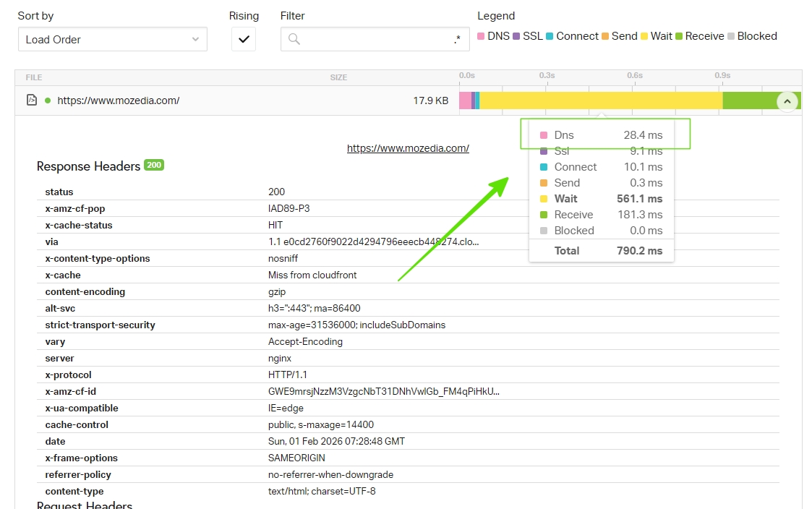812x509 pixels.
Task: Click the cyan Connect legend swatch
Action: point(551,36)
